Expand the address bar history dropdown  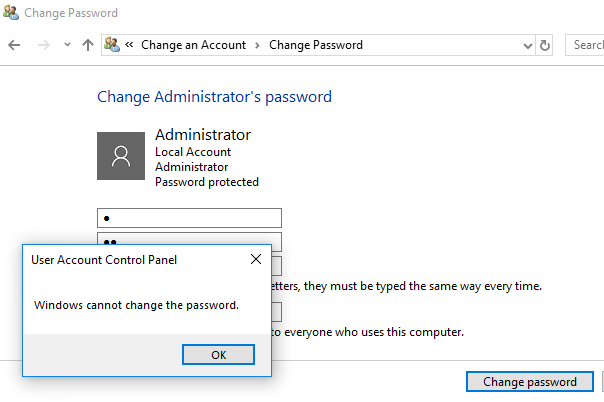[x=528, y=45]
